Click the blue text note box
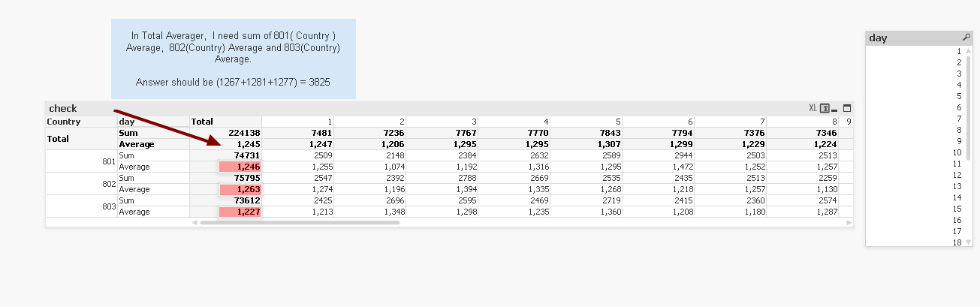The height and width of the screenshot is (307, 980). click(234, 59)
